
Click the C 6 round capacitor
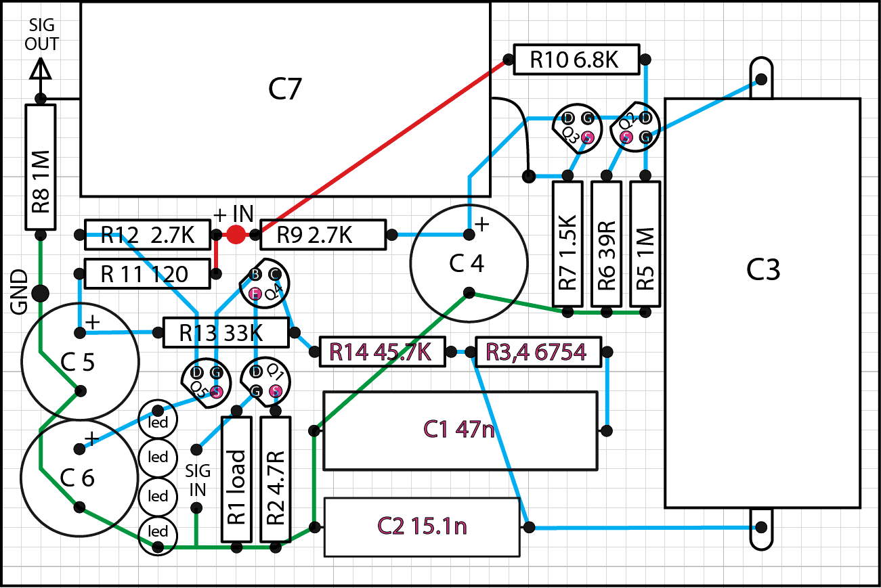79,477
